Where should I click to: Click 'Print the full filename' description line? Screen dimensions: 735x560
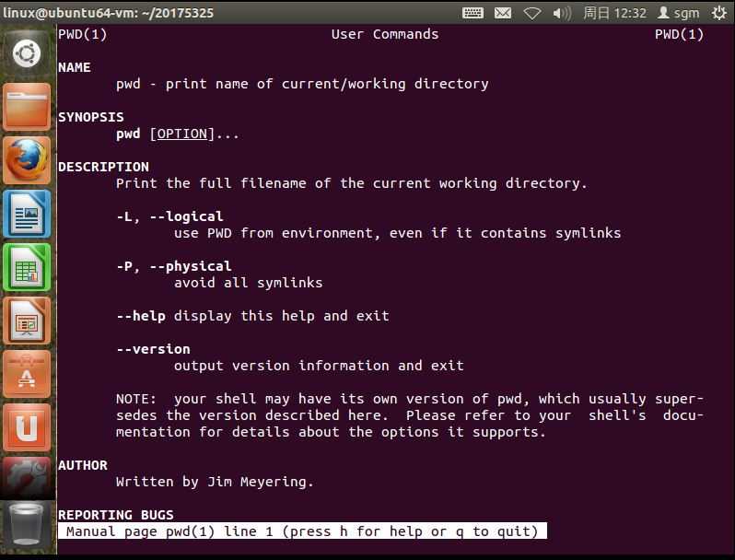[352, 183]
